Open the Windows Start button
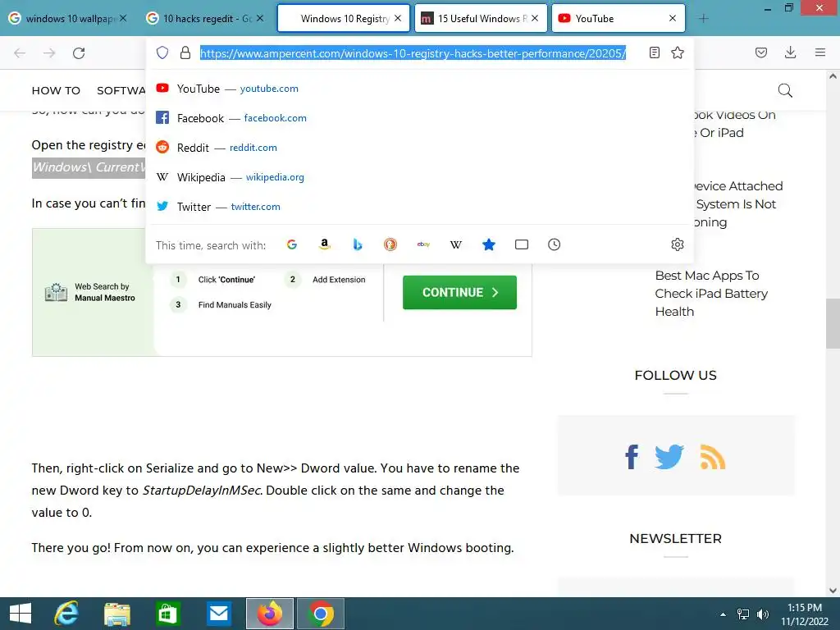The height and width of the screenshot is (630, 840). (x=21, y=614)
